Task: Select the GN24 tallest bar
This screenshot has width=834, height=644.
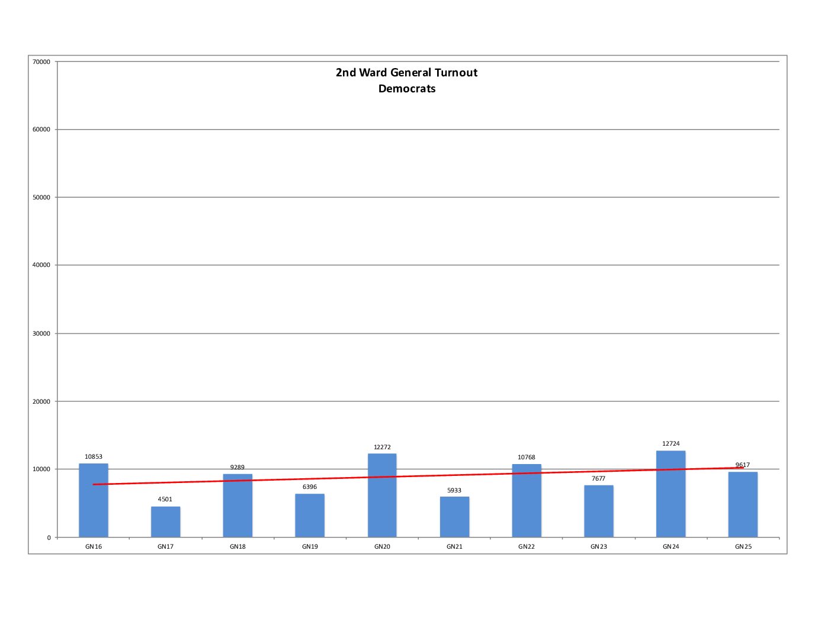Action: point(671,497)
